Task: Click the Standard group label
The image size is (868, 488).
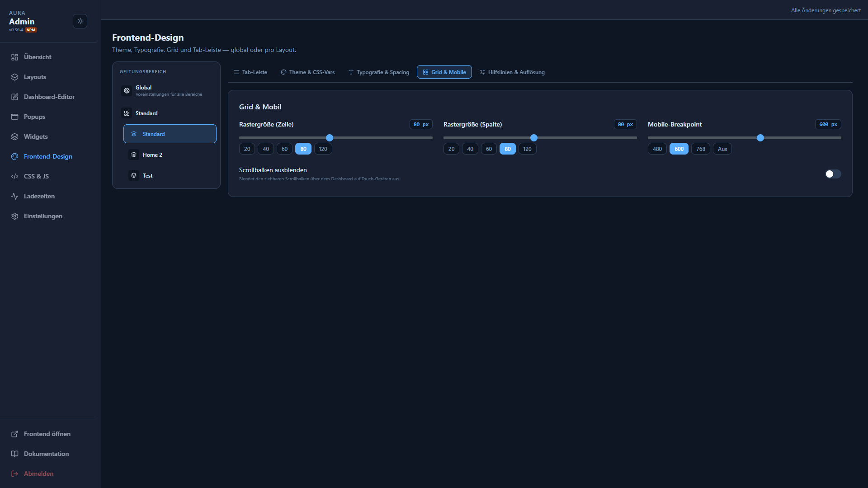Action: pos(146,113)
